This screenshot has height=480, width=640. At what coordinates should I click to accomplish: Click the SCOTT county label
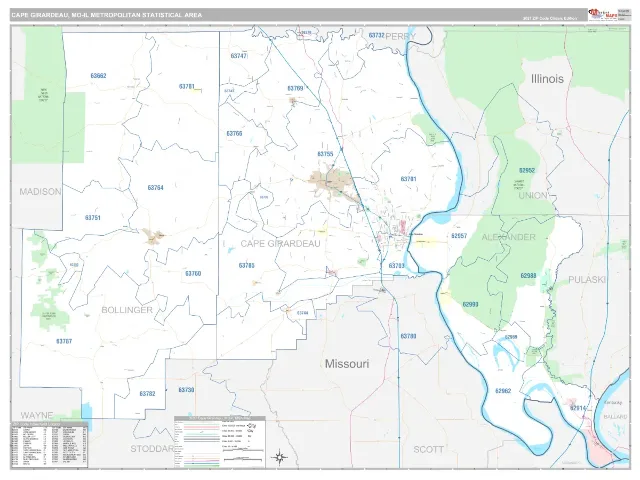(x=429, y=450)
